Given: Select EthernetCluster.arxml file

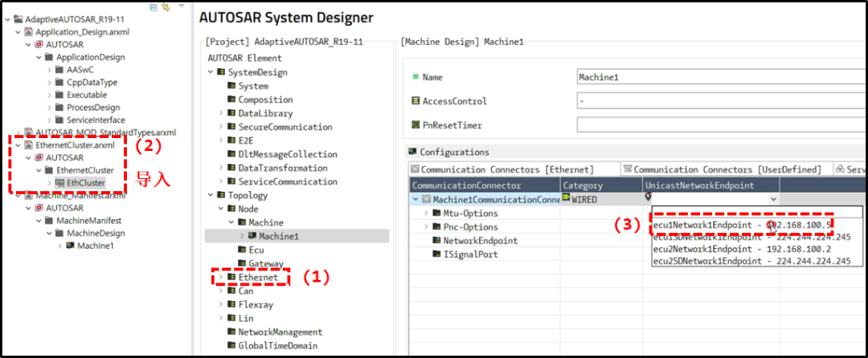Looking at the screenshot, I should [x=74, y=145].
